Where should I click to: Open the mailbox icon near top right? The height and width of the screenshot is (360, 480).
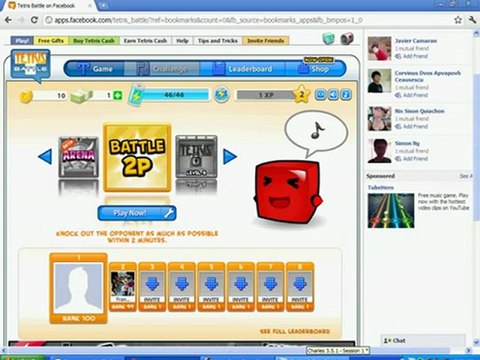(347, 39)
